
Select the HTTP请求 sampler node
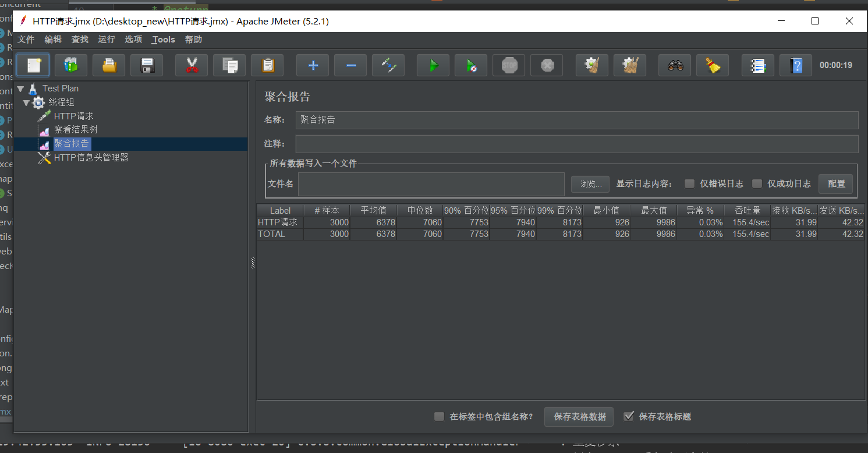point(73,116)
